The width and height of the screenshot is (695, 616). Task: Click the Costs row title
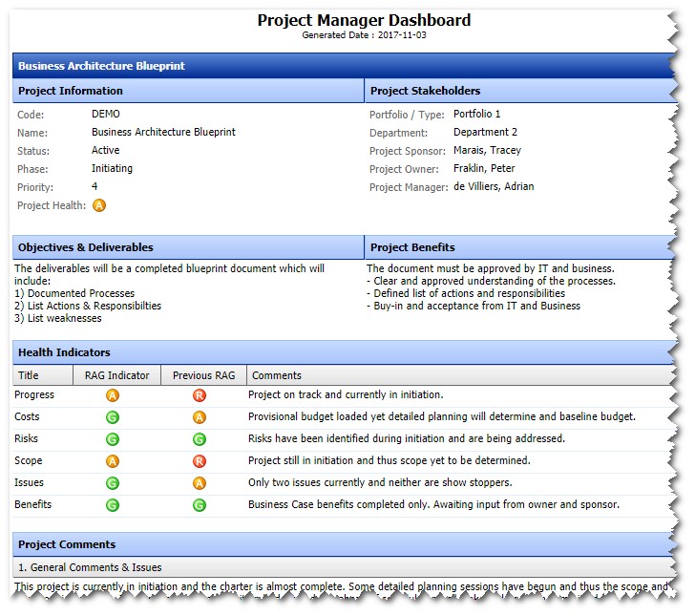pos(27,417)
